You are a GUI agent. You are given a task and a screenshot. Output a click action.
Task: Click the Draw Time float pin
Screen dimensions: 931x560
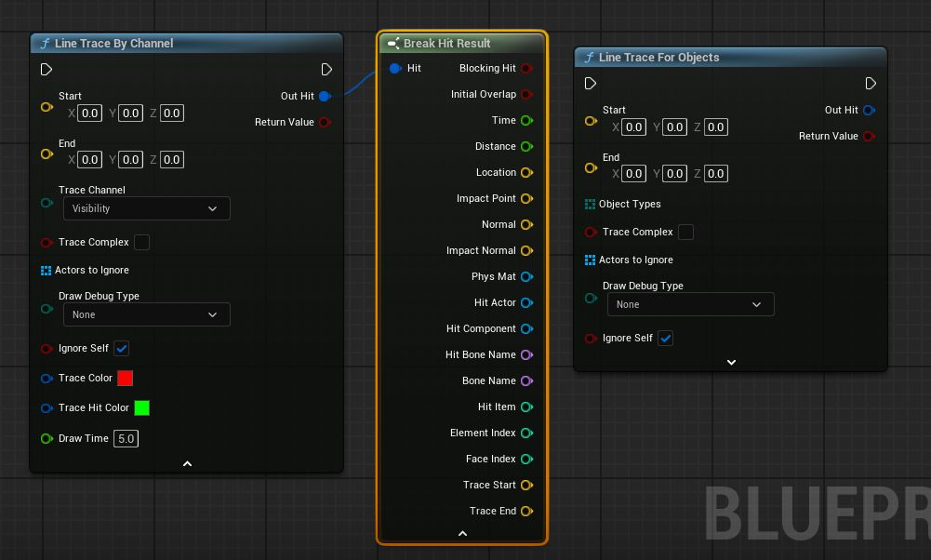[47, 438]
